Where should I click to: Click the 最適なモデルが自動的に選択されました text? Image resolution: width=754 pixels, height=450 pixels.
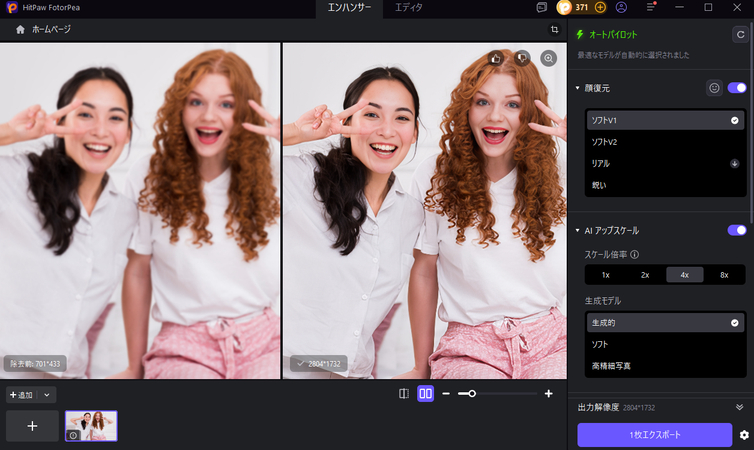[x=633, y=55]
